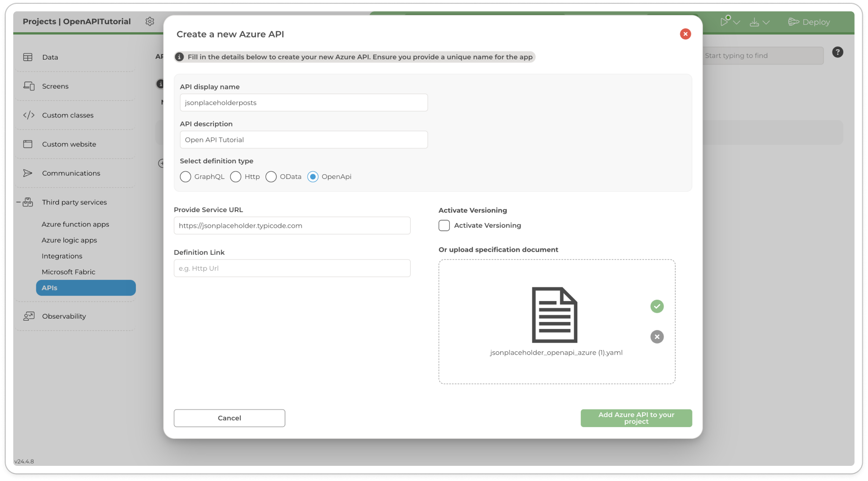Viewport: 868px width, 481px height.
Task: Click the project settings gear icon
Action: click(x=150, y=22)
